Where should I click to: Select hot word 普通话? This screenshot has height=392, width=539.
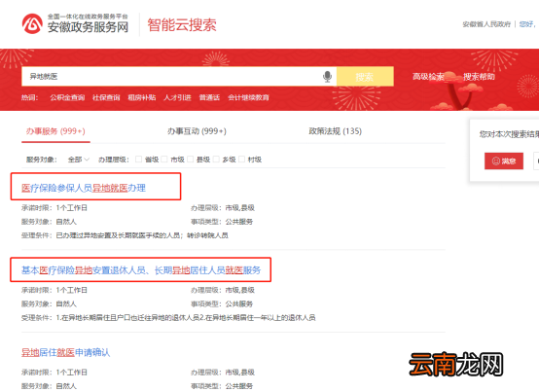pyautogui.click(x=209, y=97)
